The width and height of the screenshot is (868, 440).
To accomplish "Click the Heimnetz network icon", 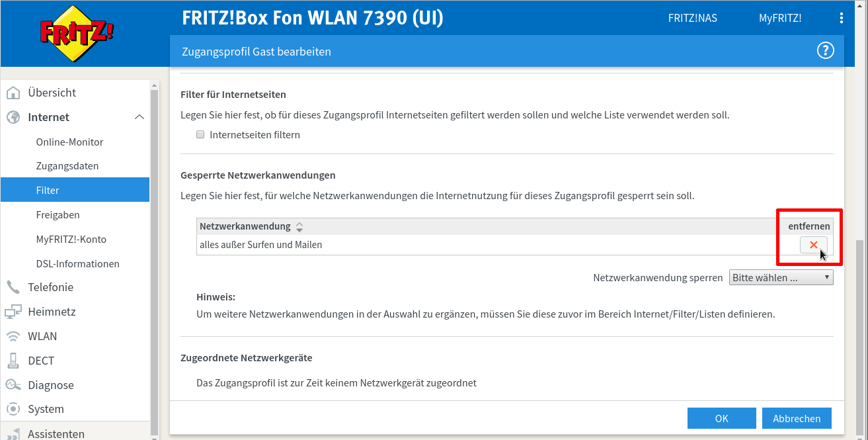I will (13, 312).
